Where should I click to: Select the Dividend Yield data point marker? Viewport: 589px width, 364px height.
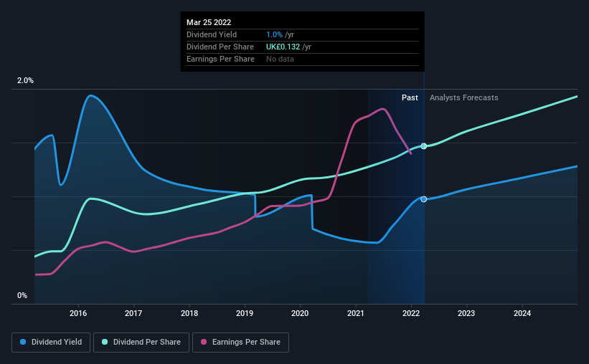424,199
